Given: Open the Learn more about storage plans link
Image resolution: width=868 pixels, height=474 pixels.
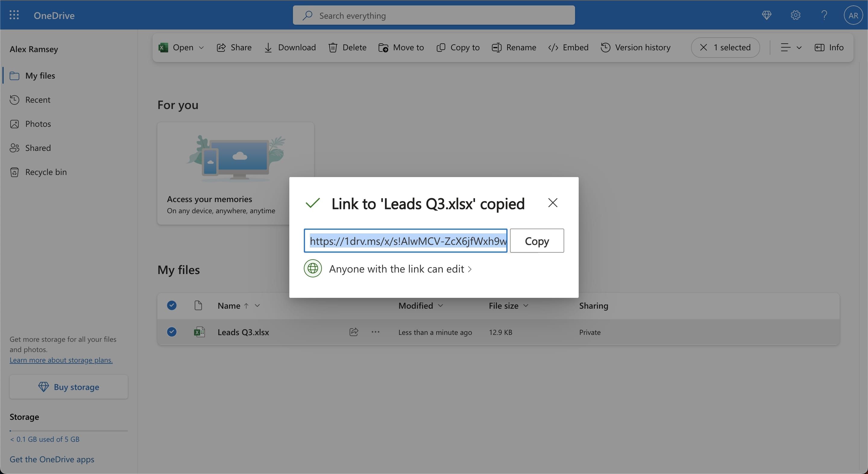Looking at the screenshot, I should (x=61, y=360).
